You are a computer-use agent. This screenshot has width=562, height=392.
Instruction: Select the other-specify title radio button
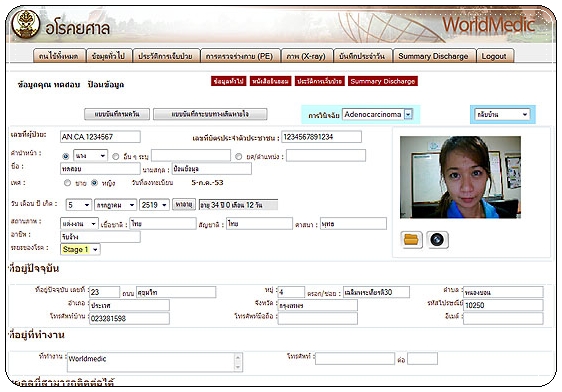[115, 156]
